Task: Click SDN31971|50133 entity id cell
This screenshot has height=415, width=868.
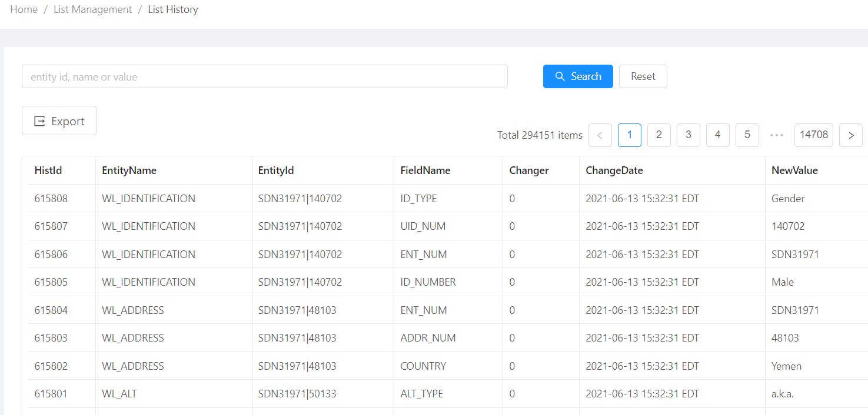Action: (x=323, y=394)
